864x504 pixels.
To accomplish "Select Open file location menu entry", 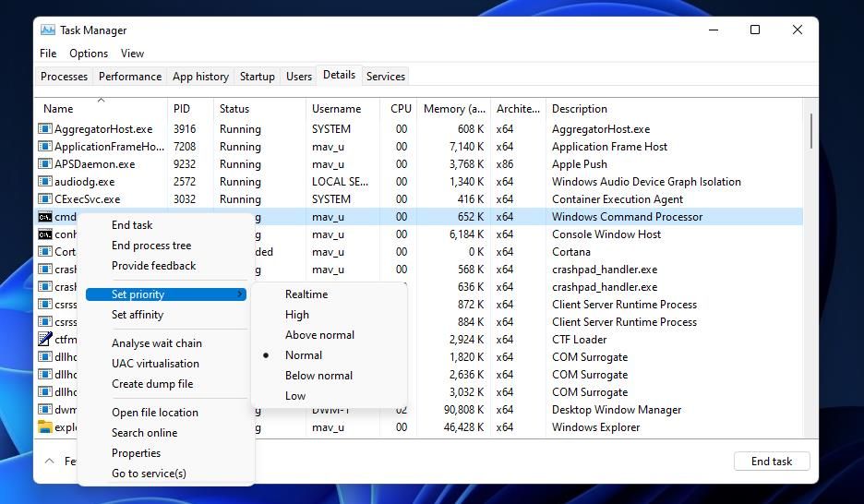I will click(154, 413).
